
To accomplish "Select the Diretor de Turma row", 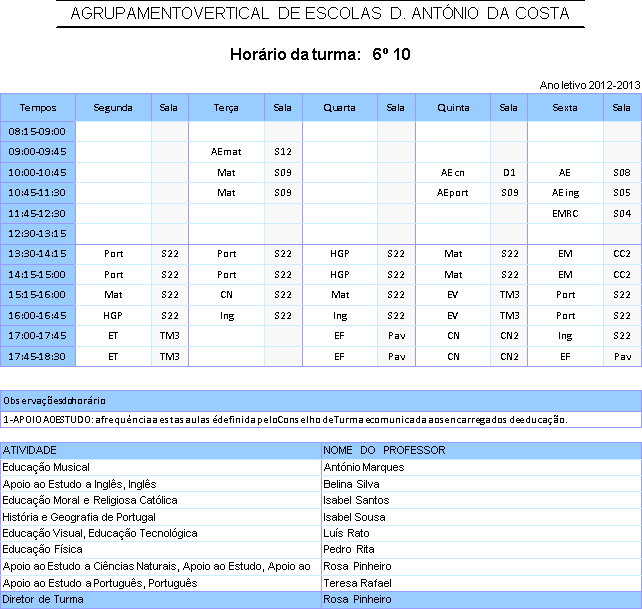I will pos(321,600).
